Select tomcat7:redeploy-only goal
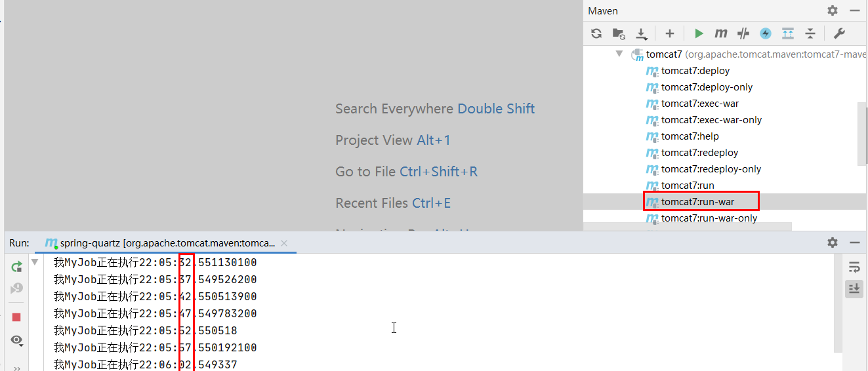 point(711,169)
